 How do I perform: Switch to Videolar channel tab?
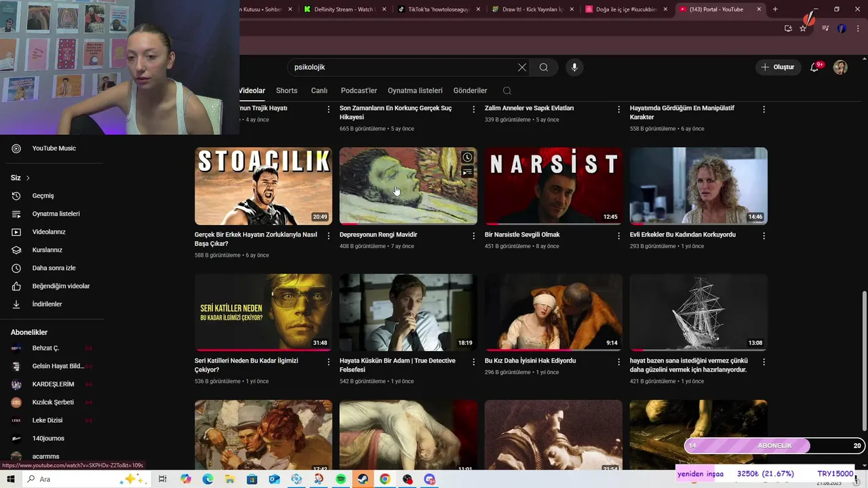coord(252,91)
